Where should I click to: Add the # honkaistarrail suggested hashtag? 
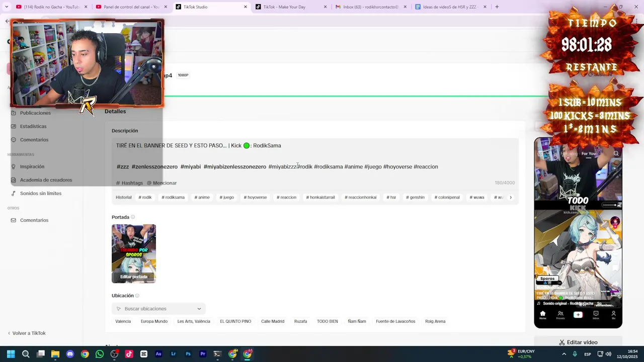click(320, 198)
